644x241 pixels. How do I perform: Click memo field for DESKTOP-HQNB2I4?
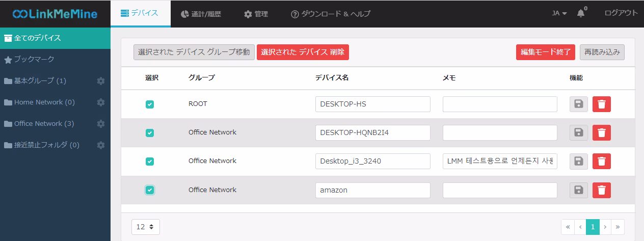tap(500, 132)
